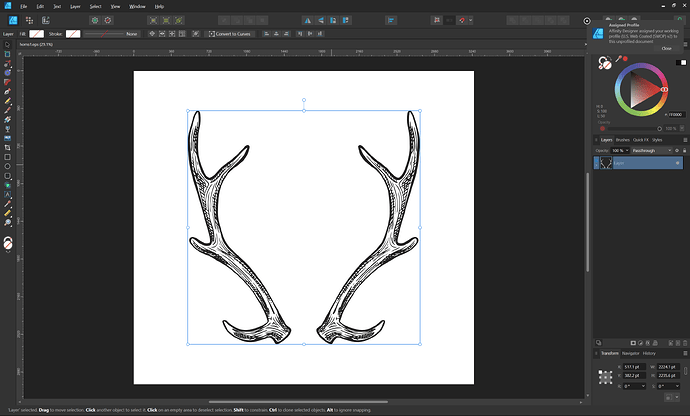The image size is (690, 416).
Task: Select the Rectangle tool
Action: 7,157
